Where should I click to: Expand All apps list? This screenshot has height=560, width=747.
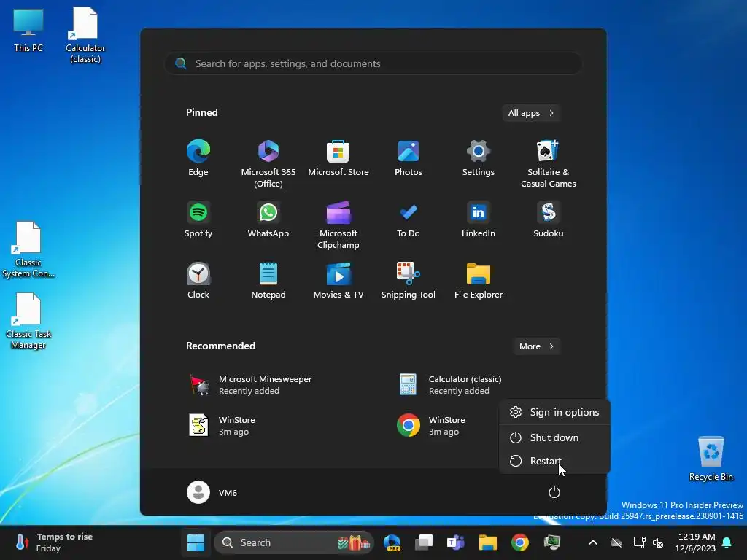click(531, 113)
